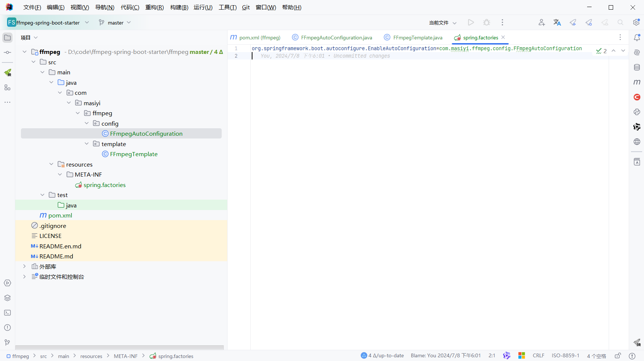Go to next highlighted problem arrow

(x=623, y=51)
